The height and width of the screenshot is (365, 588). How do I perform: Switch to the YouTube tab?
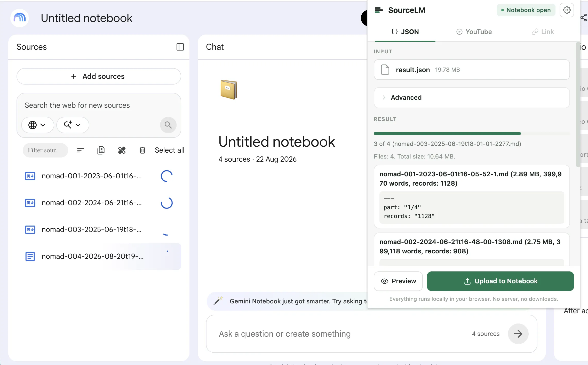[474, 32]
